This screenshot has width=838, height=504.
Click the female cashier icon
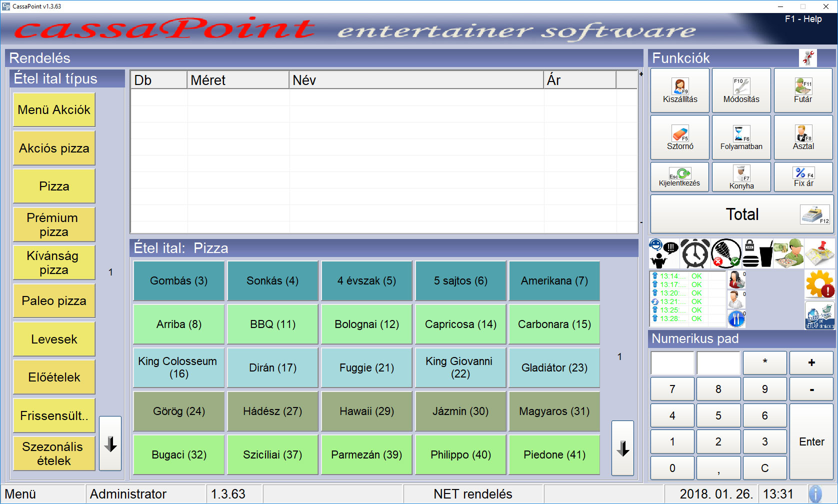[x=736, y=280]
